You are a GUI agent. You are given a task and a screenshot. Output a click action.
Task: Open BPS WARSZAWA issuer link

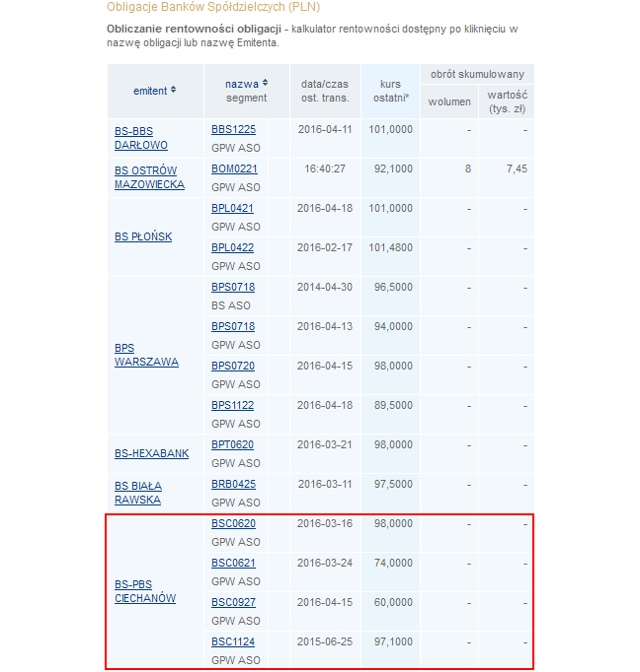pyautogui.click(x=146, y=355)
